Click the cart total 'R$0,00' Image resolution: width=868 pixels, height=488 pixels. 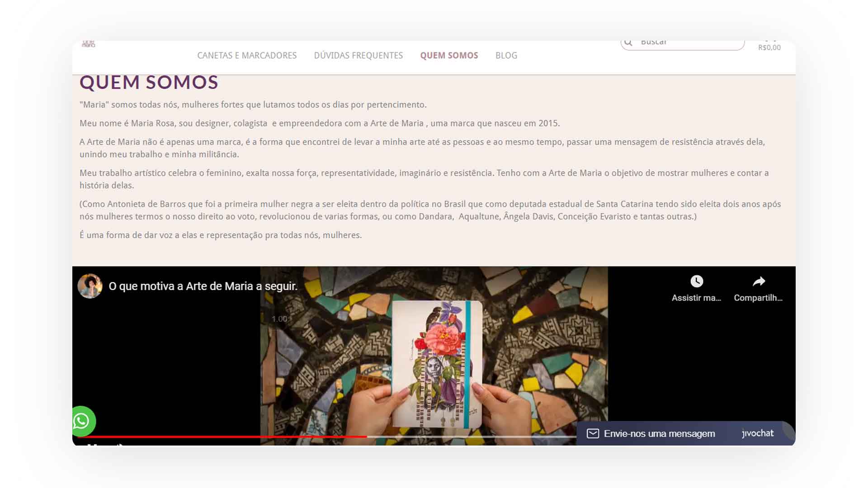point(769,47)
